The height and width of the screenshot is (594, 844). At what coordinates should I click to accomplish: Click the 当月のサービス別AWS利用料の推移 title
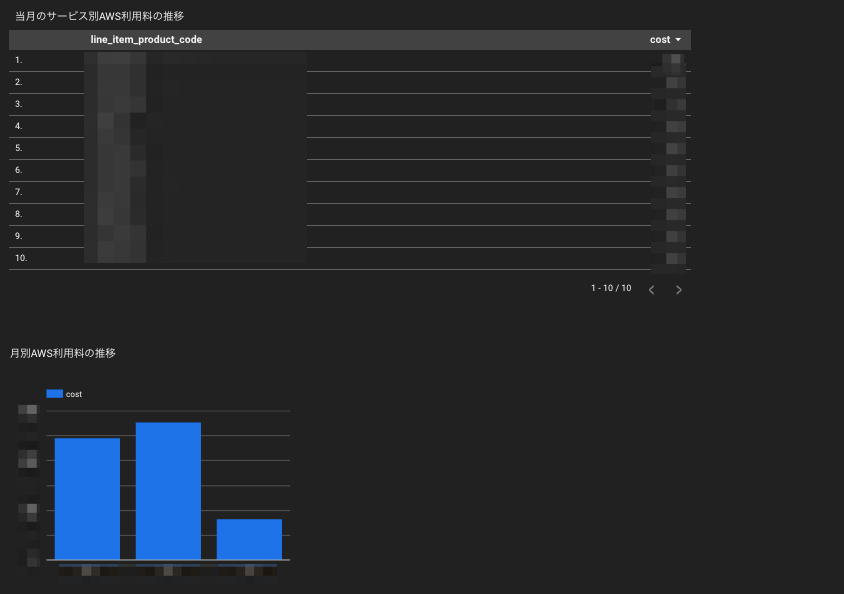pos(100,16)
